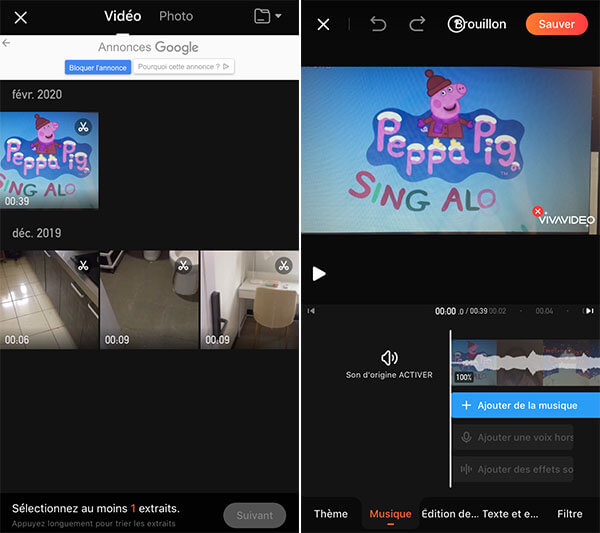Switch to the Photo tab
The width and height of the screenshot is (600, 533).
click(176, 16)
